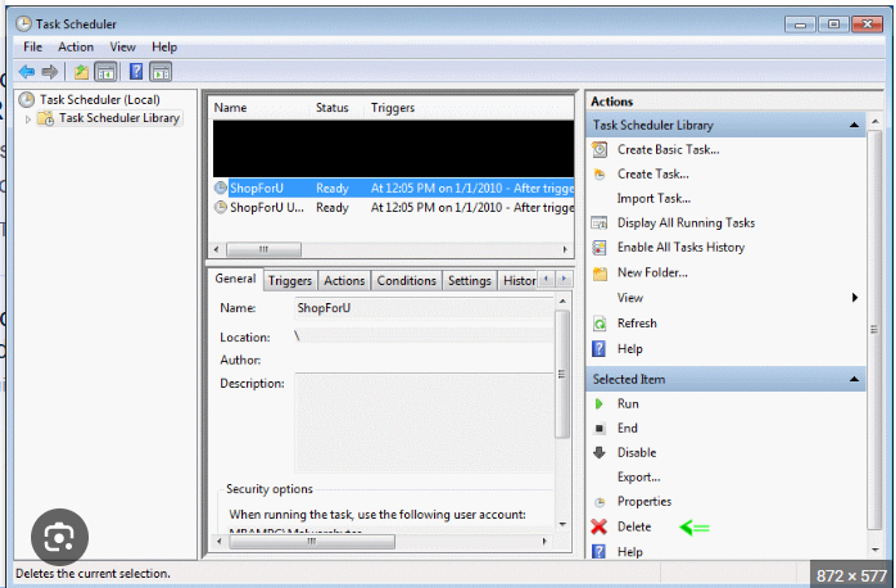Image resolution: width=896 pixels, height=588 pixels.
Task: Click Export... in Selected Item actions
Action: tap(638, 477)
